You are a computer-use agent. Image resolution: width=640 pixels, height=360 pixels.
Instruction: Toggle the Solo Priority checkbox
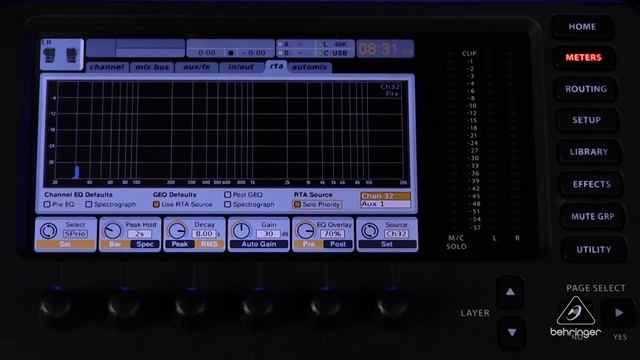point(297,204)
